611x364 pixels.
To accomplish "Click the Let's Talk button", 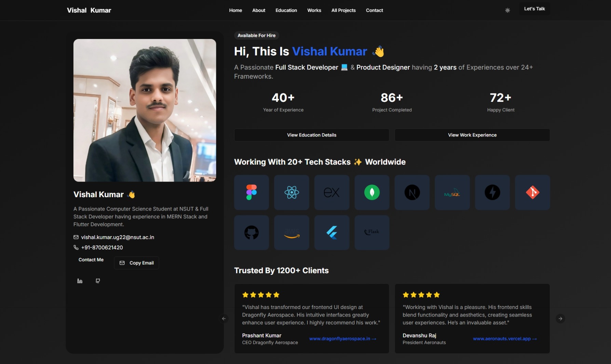I will (534, 9).
